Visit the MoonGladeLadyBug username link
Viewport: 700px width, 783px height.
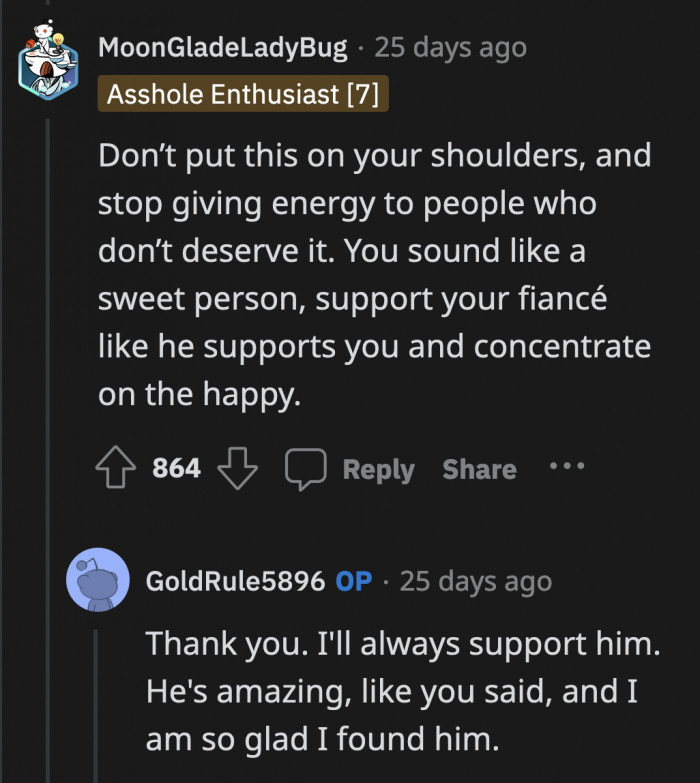223,47
